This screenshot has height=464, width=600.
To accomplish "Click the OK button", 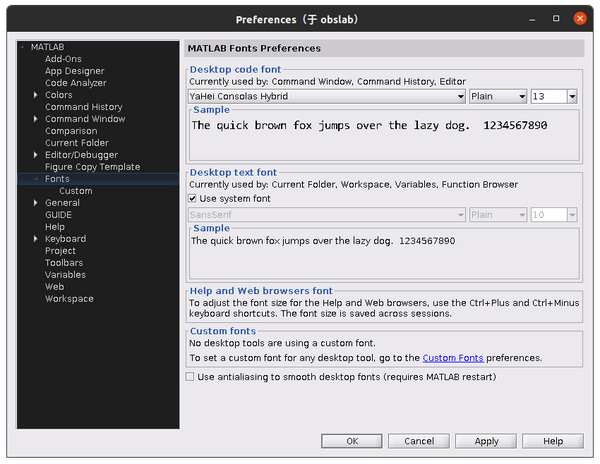I will pyautogui.click(x=352, y=441).
